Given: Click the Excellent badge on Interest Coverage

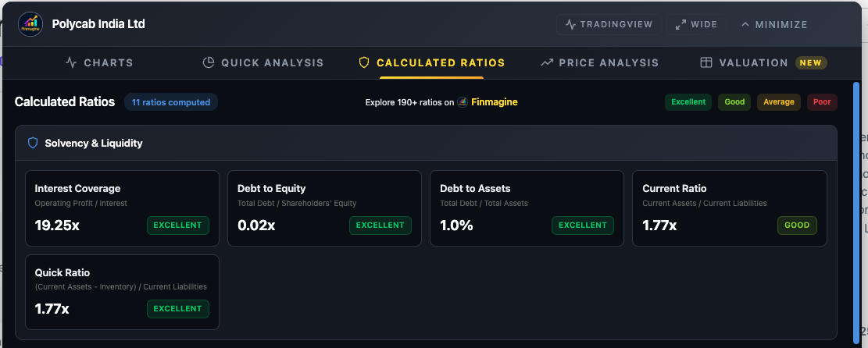Looking at the screenshot, I should pyautogui.click(x=177, y=225).
